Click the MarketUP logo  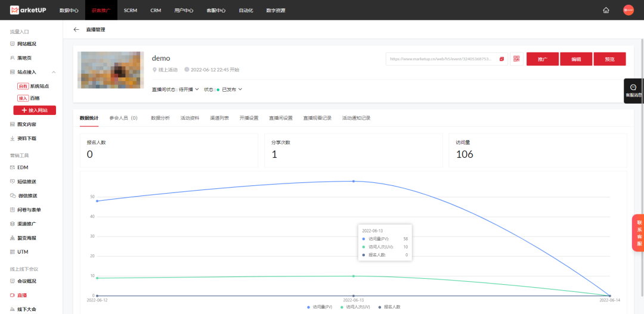click(28, 10)
